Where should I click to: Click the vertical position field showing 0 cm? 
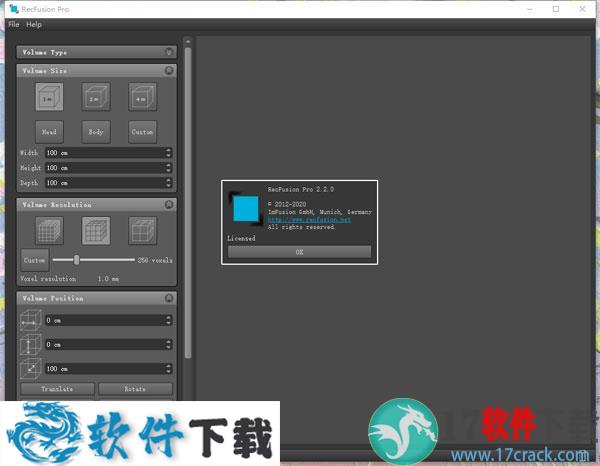tap(108, 344)
